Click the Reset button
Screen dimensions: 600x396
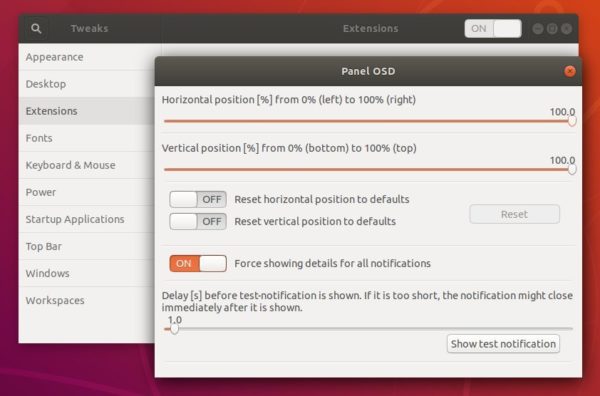[514, 214]
